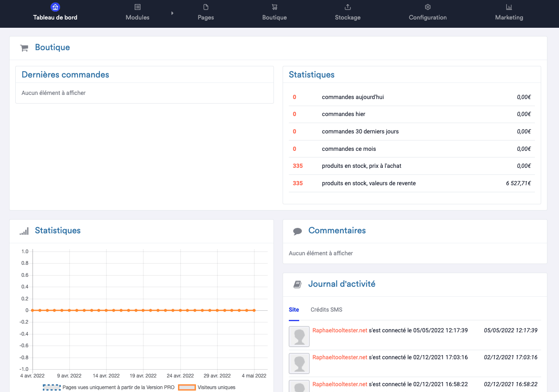
Task: Click avatar for the 02/12/2021 17:03:16 login
Action: pyautogui.click(x=299, y=363)
